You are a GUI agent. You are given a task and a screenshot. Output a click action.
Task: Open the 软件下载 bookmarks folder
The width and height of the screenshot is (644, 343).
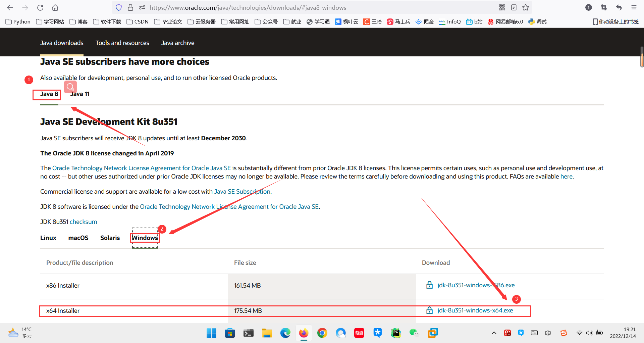[107, 21]
